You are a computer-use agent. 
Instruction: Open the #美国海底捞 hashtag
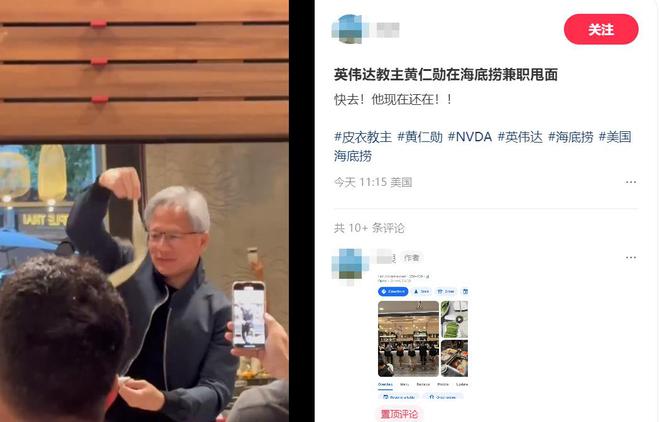(482, 146)
